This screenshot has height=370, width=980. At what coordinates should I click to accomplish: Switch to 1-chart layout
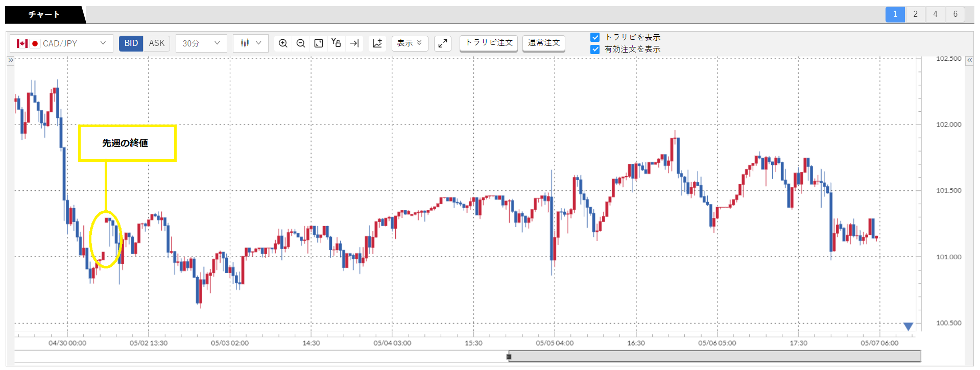[x=895, y=14]
